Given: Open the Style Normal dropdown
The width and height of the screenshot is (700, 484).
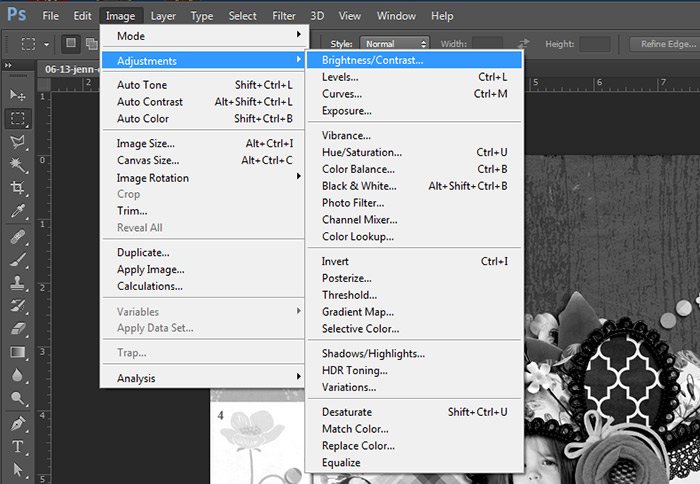Looking at the screenshot, I should 395,44.
